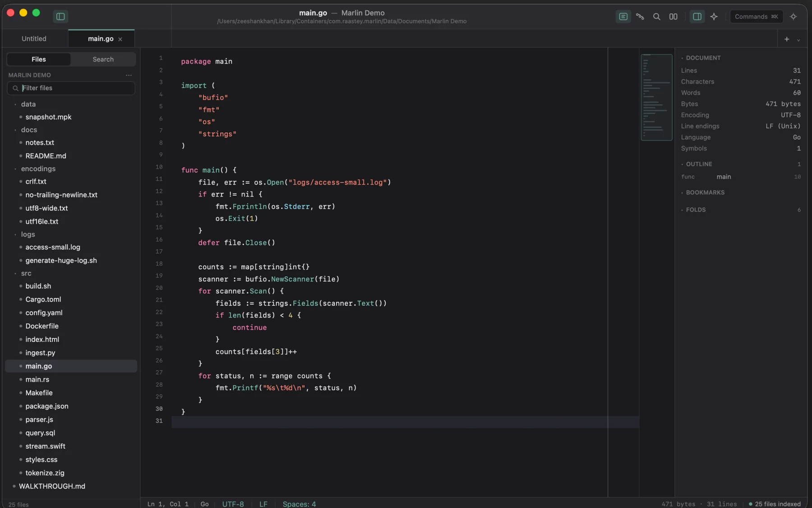Viewport: 812px width, 508px height.
Task: Open snapshot.mpk file
Action: [48, 117]
